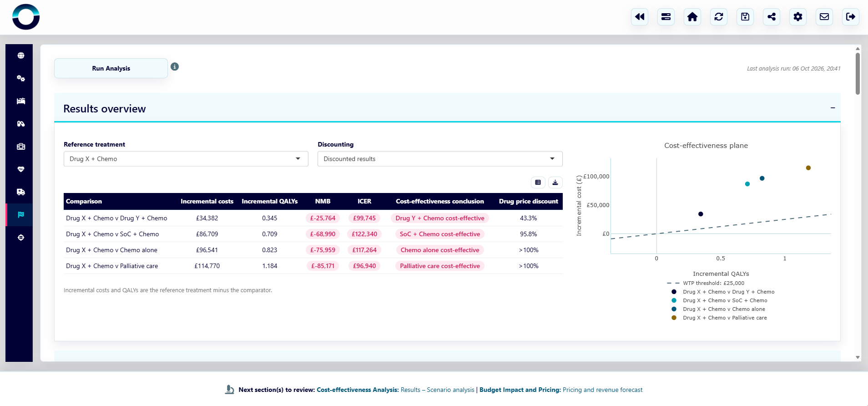The width and height of the screenshot is (868, 406).
Task: Save using the floppy disk icon
Action: (x=745, y=17)
